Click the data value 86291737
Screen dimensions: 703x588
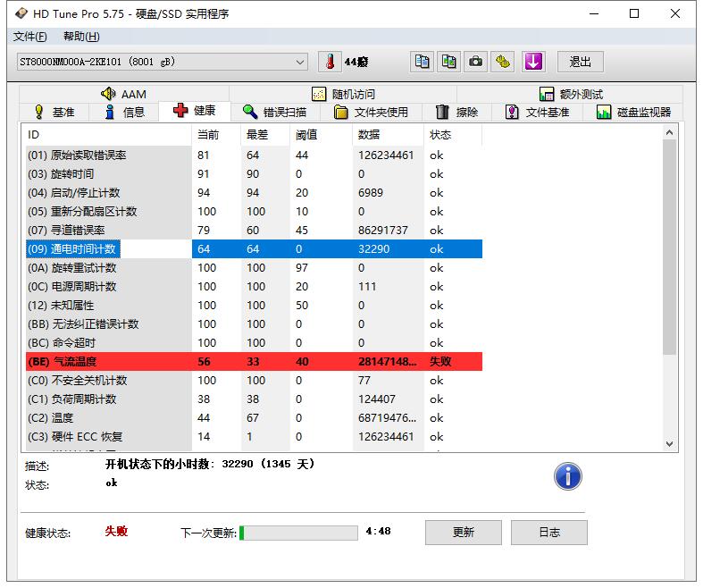pyautogui.click(x=383, y=231)
